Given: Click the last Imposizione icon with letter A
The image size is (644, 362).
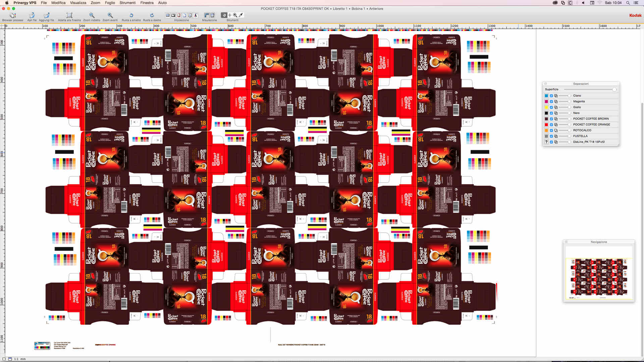Looking at the screenshot, I should (x=196, y=15).
